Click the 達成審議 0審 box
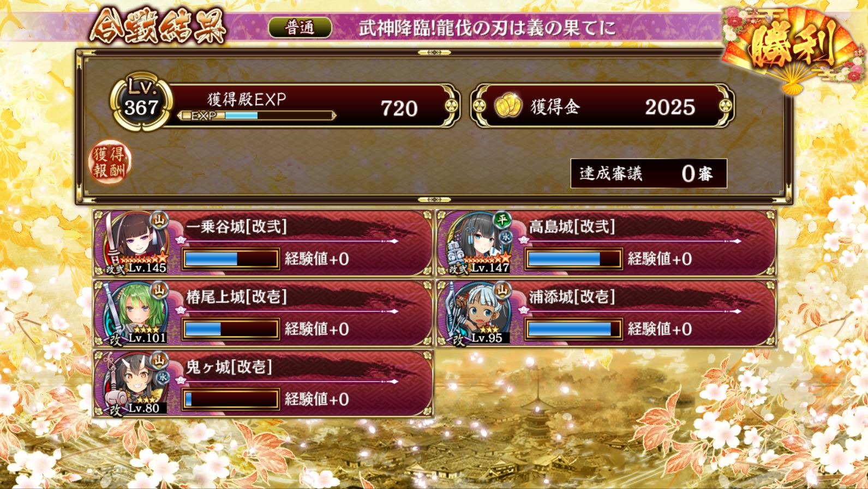The image size is (868, 489). (649, 173)
